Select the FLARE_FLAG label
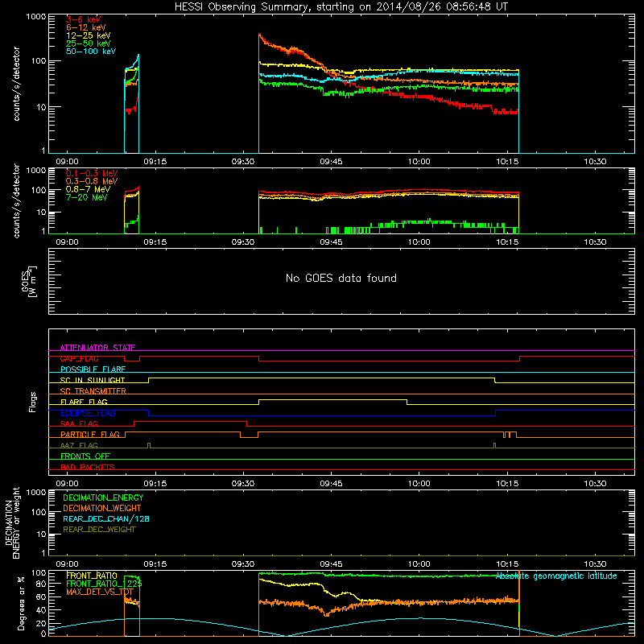Image resolution: width=644 pixels, height=644 pixels. [x=84, y=402]
